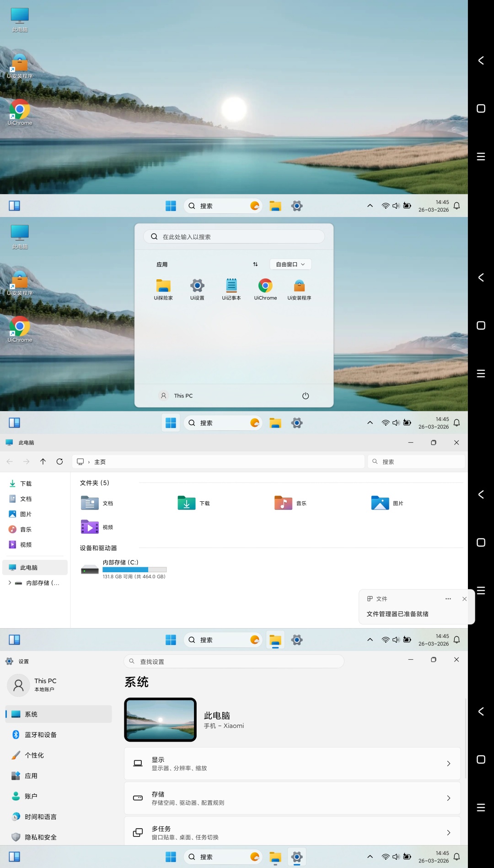Open the 下载 folder tile with green icon
The width and height of the screenshot is (494, 868).
pyautogui.click(x=194, y=503)
